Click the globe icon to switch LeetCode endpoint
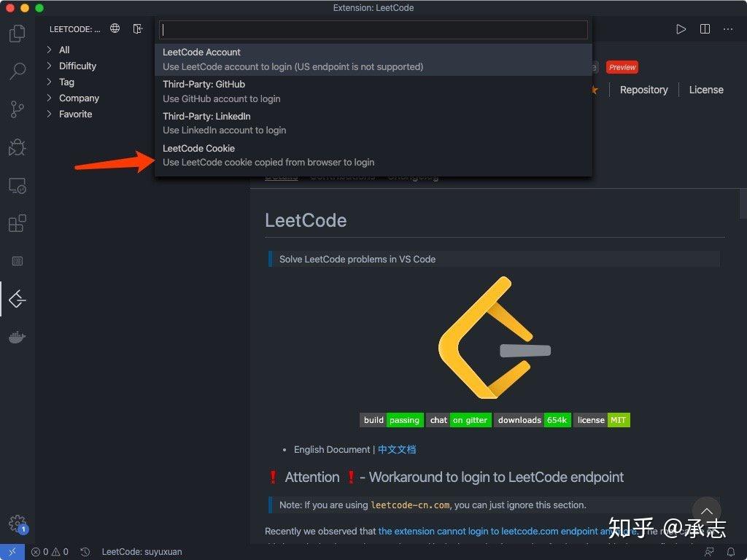This screenshot has height=560, width=747. 115,28
